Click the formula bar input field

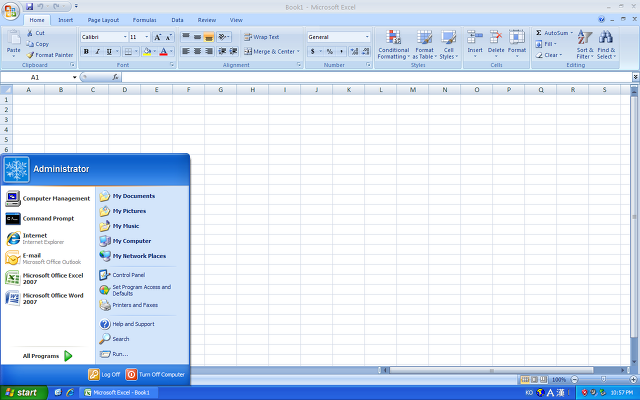(376, 77)
